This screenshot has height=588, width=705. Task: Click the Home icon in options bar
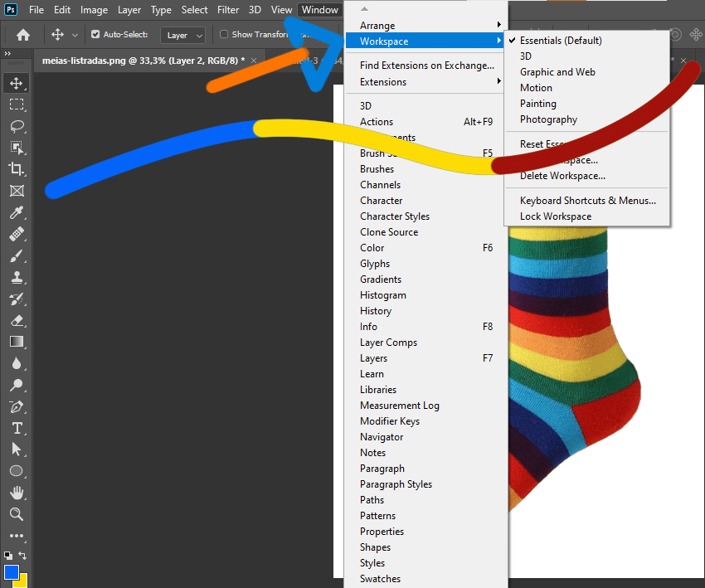coord(23,35)
